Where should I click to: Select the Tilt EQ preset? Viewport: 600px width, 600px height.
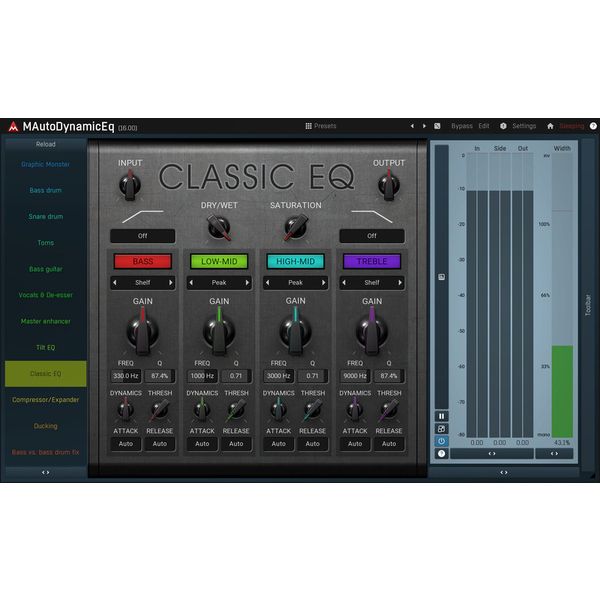(46, 347)
